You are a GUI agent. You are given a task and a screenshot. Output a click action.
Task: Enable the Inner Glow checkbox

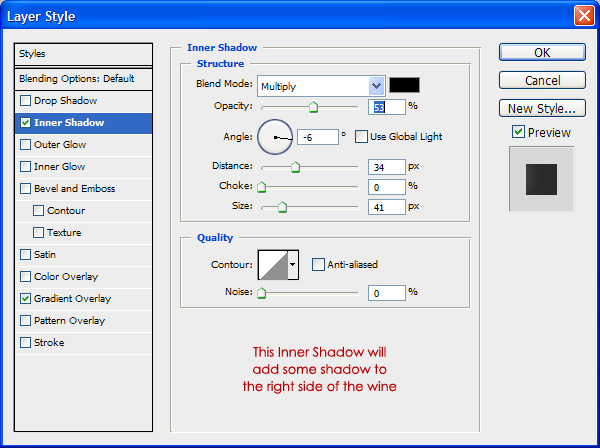[x=25, y=166]
